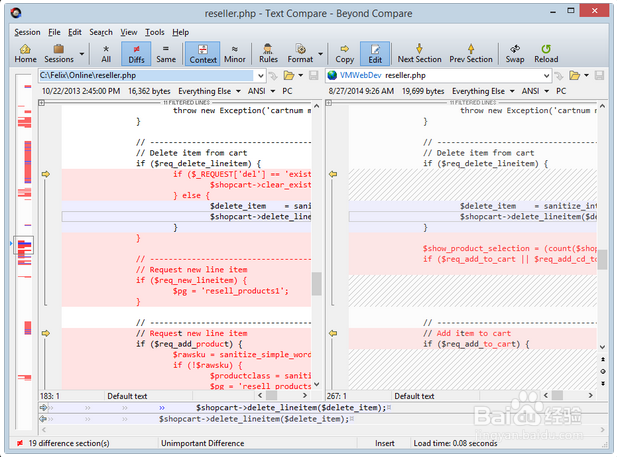Click copy-to-left arrow at Add item to cart

tap(333, 333)
